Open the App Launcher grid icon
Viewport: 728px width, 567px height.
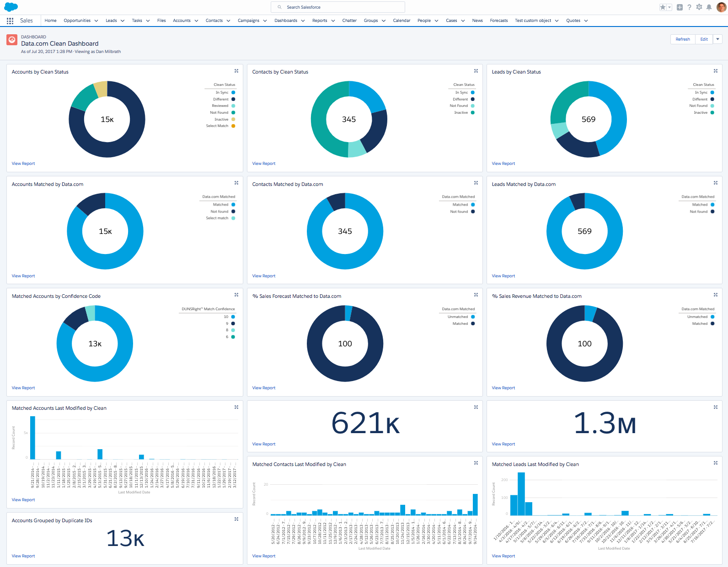point(10,21)
